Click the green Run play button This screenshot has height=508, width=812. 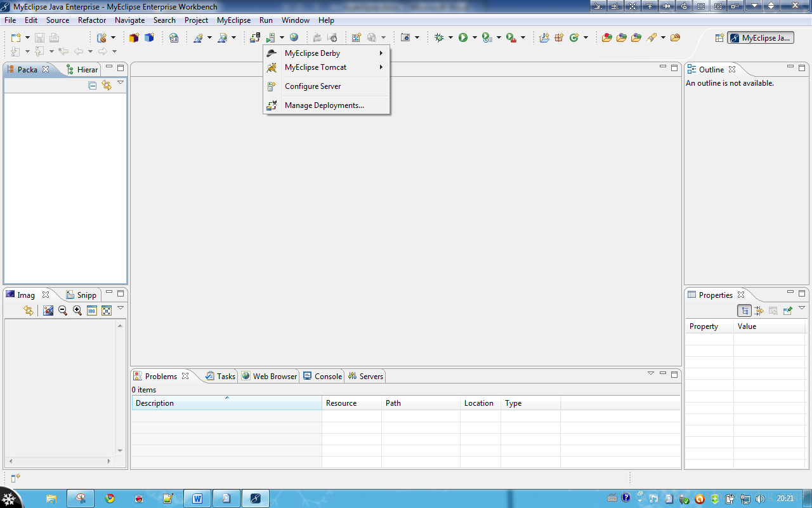pyautogui.click(x=463, y=38)
